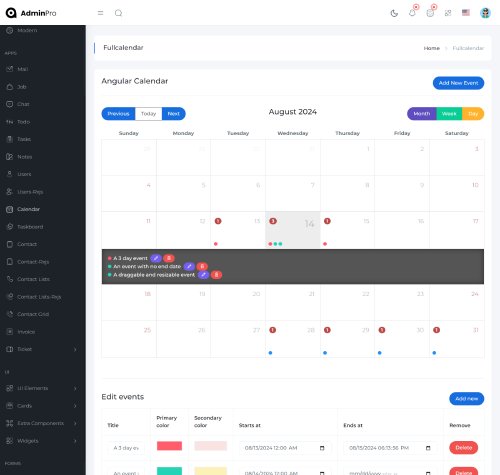The image size is (500, 475).
Task: Edit 'A draggable and resizable event'
Action: point(203,275)
